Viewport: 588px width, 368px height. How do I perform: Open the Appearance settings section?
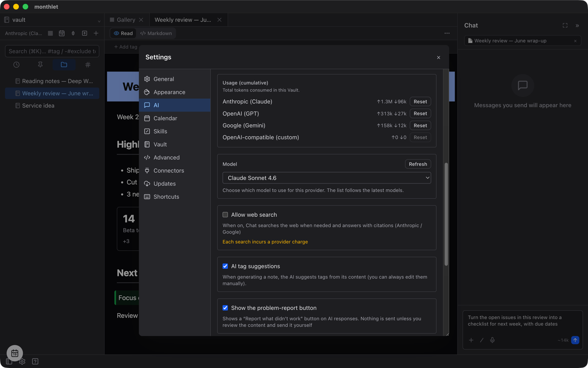click(x=175, y=92)
